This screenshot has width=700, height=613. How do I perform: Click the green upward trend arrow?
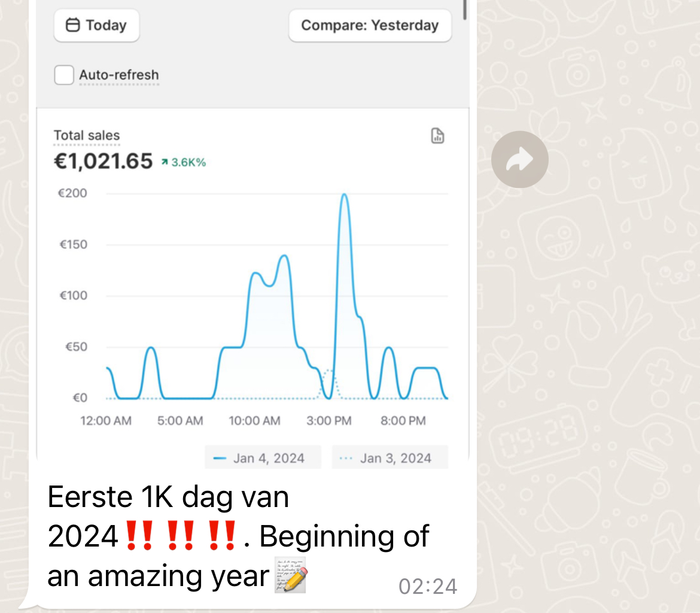(x=165, y=162)
